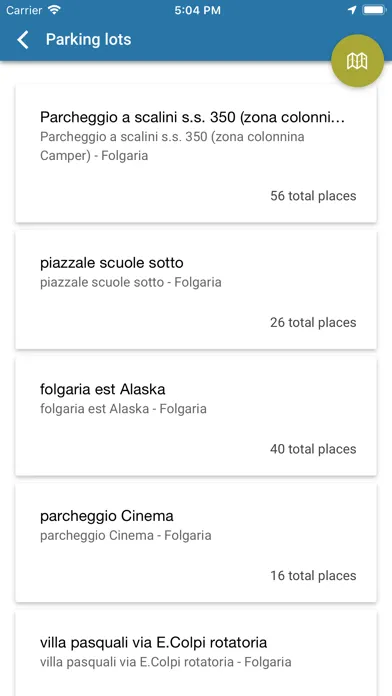Select the parcheggio Cinema title
The width and height of the screenshot is (392, 696).
click(107, 516)
